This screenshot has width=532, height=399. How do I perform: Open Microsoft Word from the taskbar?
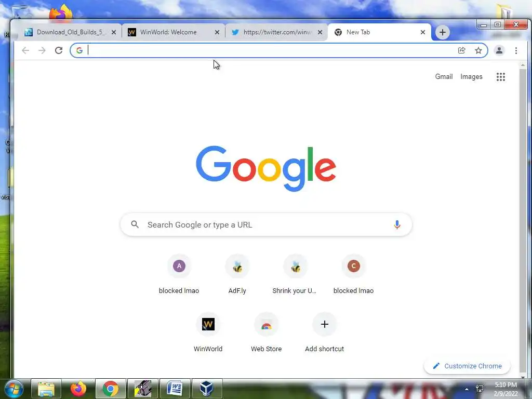[175, 389]
